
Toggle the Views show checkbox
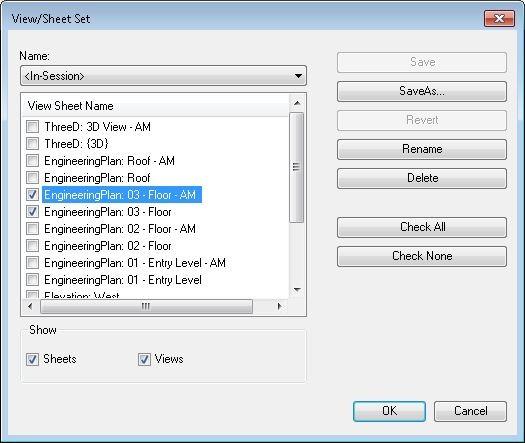pos(144,360)
